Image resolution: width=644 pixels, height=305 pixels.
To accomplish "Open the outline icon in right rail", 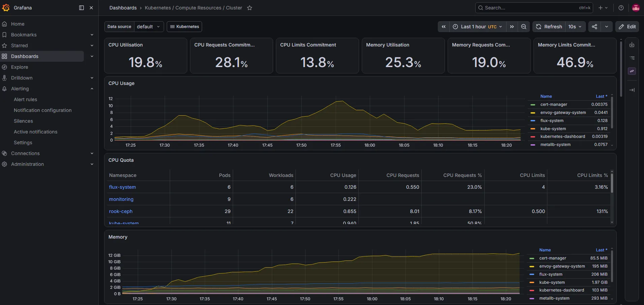I will (632, 58).
